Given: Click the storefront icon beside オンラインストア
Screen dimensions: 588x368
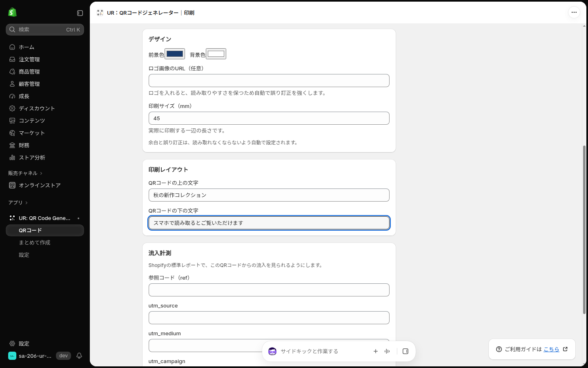Looking at the screenshot, I should [12, 185].
